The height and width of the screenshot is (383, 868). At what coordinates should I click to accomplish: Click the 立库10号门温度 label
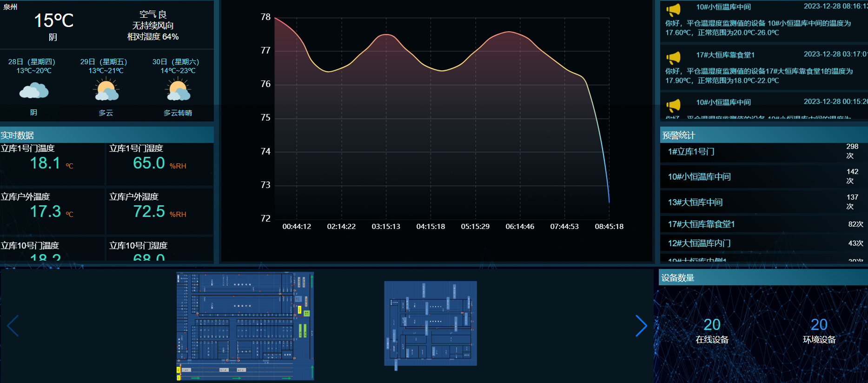[30, 245]
